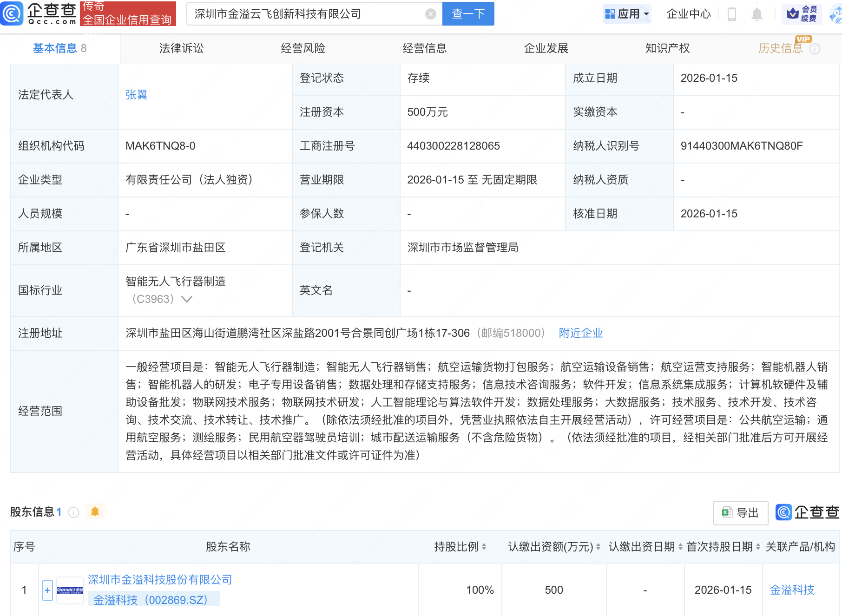
Task: Expand the C3963 industry classification details
Action: coord(187,299)
